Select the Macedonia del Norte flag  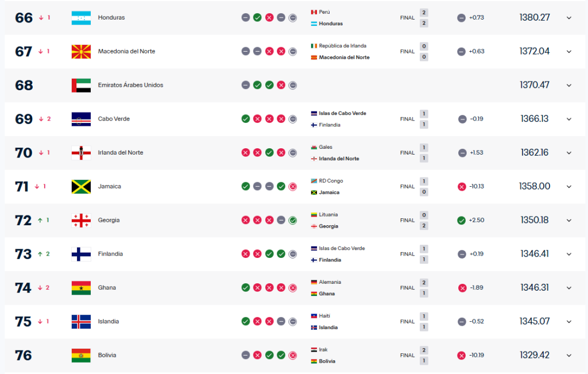coord(81,51)
